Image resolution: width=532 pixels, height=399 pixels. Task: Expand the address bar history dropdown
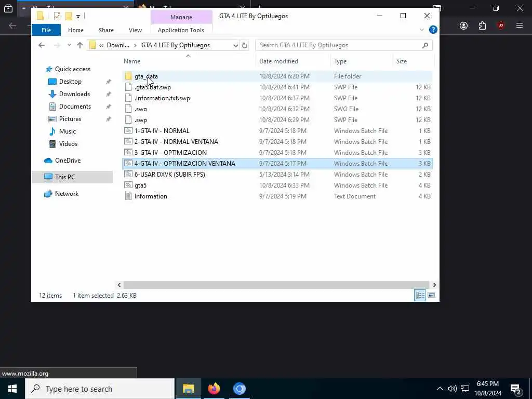click(235, 46)
